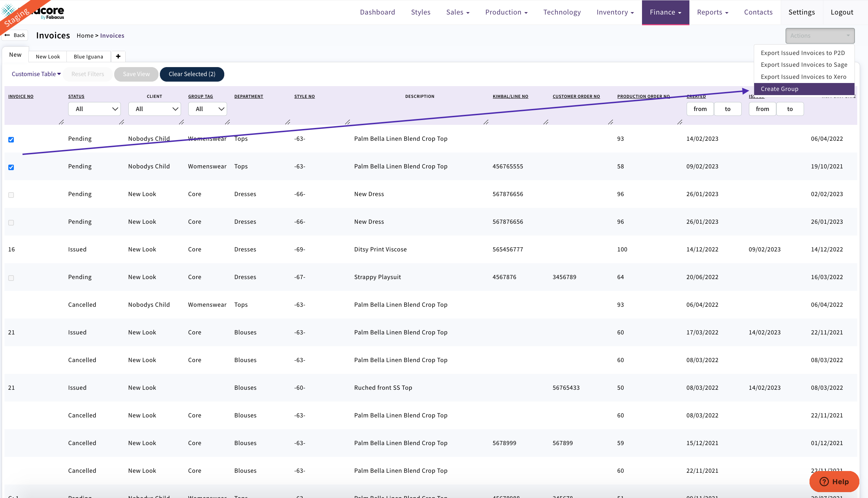This screenshot has height=498, width=868.
Task: Sort by the Invoice No column header
Action: [21, 96]
